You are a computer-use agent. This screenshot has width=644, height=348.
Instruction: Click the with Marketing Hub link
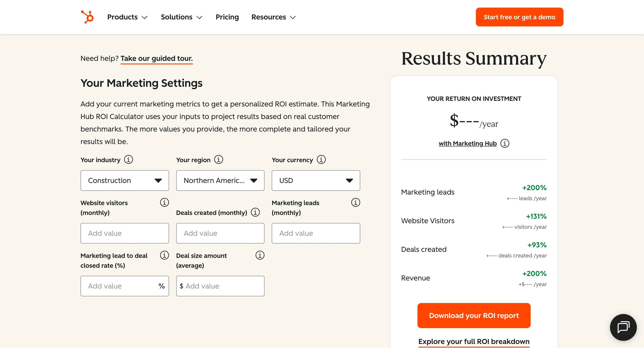coord(467,144)
